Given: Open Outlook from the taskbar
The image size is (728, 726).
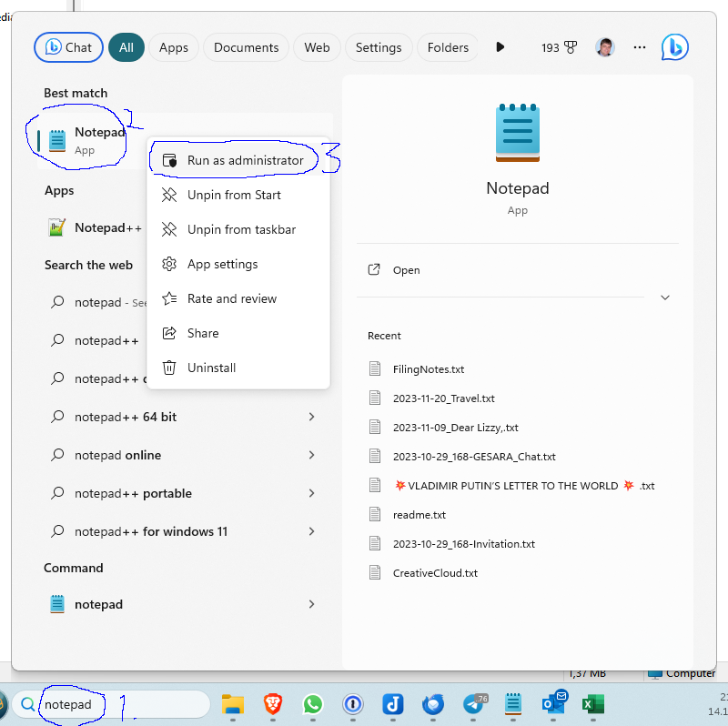Looking at the screenshot, I should click(554, 703).
